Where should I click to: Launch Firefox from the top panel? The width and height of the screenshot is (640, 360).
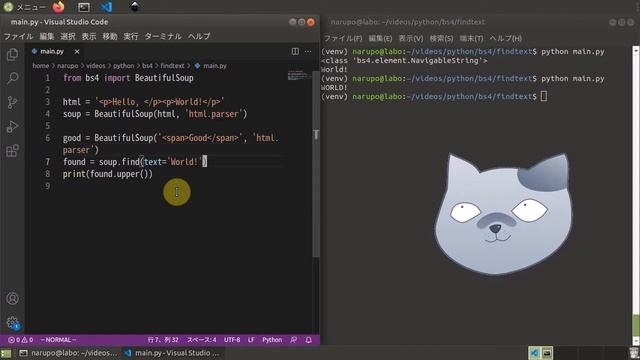click(x=58, y=7)
